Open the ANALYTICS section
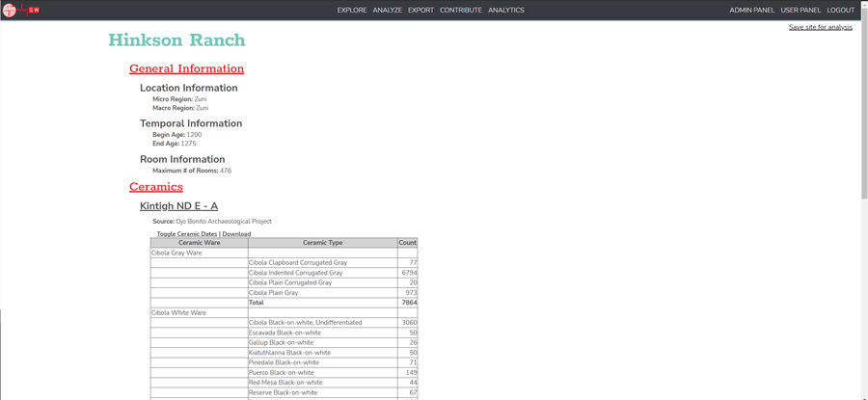The width and height of the screenshot is (868, 400). (506, 11)
